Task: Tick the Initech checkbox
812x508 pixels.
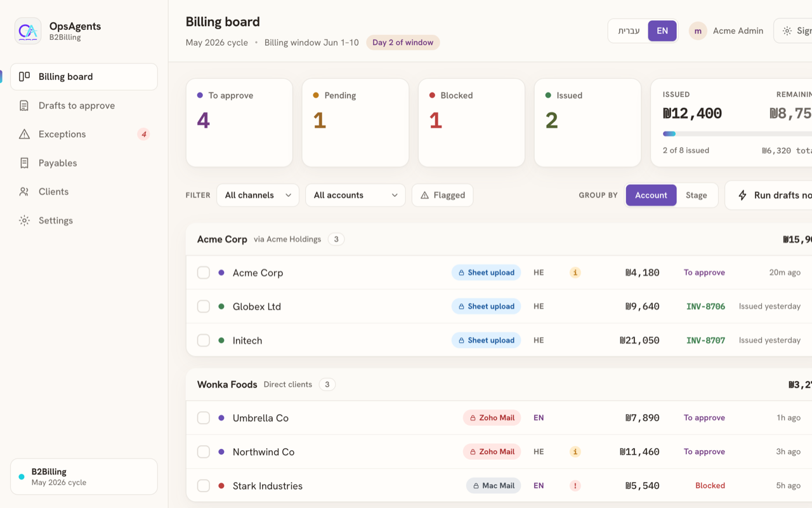Action: 204,340
